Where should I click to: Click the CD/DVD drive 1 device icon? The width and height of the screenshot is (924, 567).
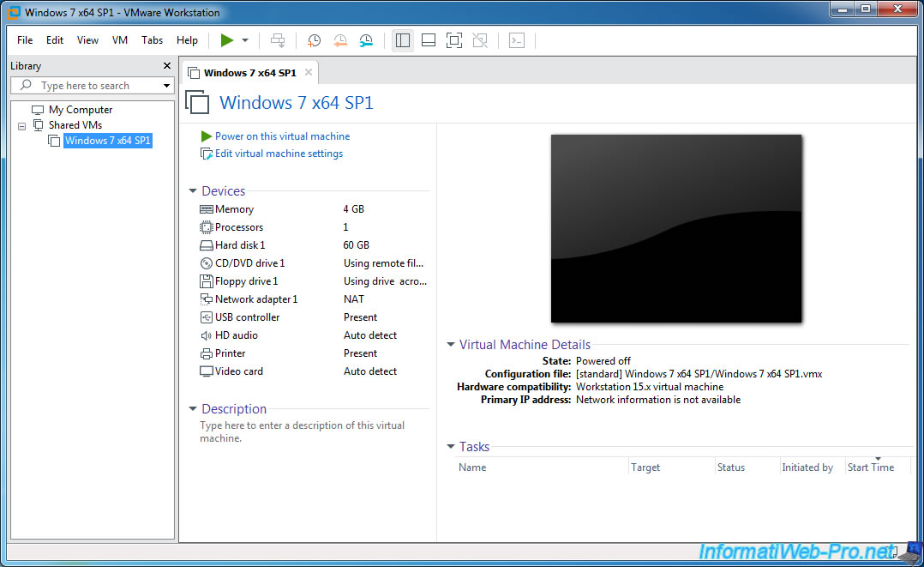coord(207,263)
